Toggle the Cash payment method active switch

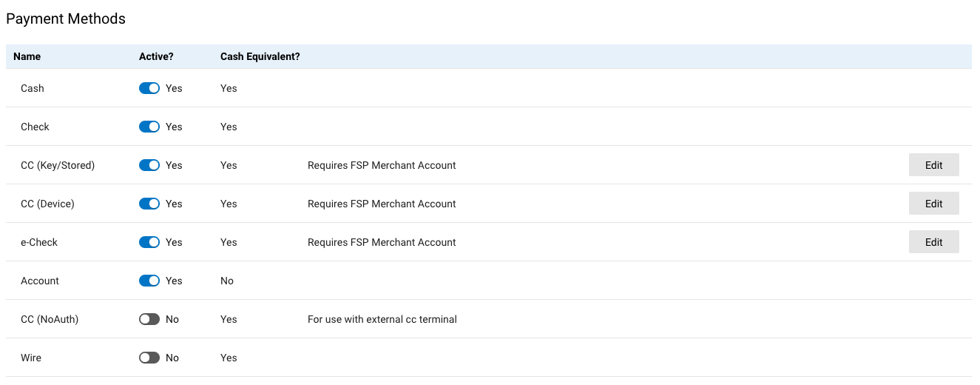pyautogui.click(x=149, y=88)
